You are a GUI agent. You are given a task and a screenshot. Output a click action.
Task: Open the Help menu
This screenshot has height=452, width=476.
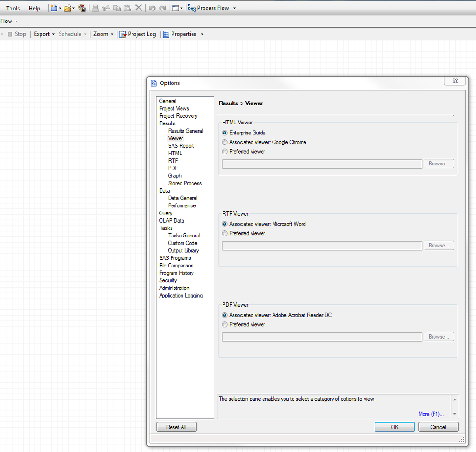34,8
